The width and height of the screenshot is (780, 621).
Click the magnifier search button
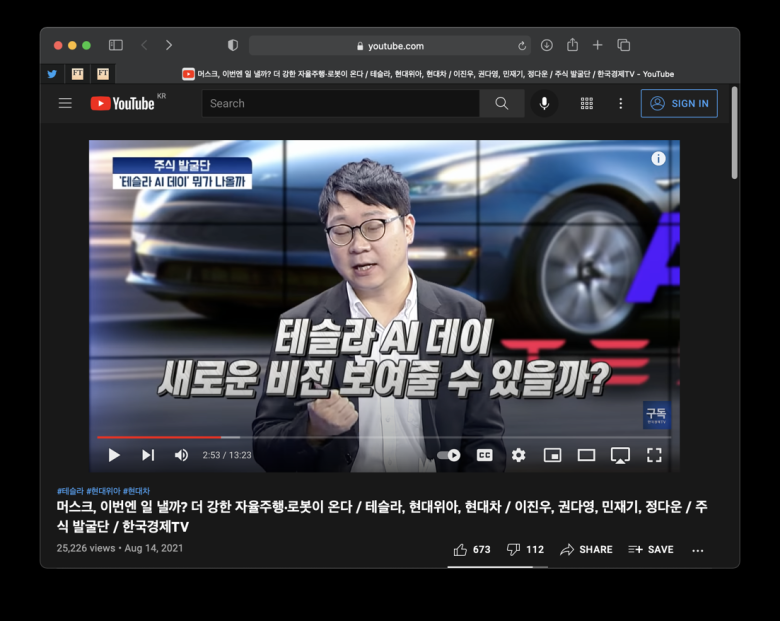coord(502,104)
